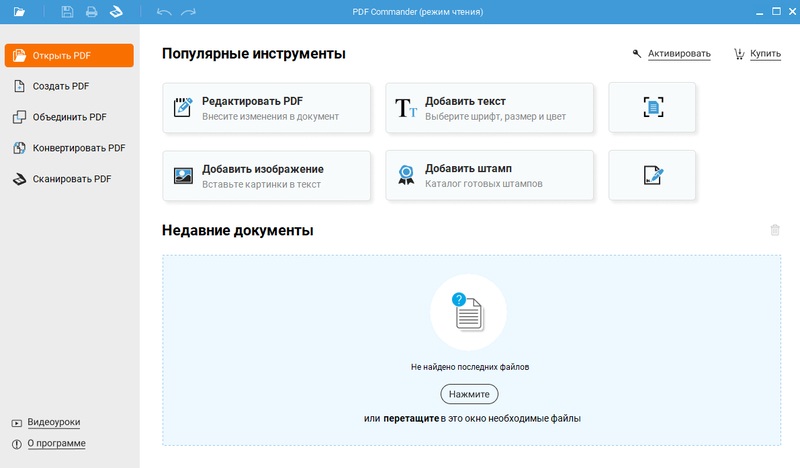
Task: Open the Добавить штамп tool
Action: pos(489,176)
